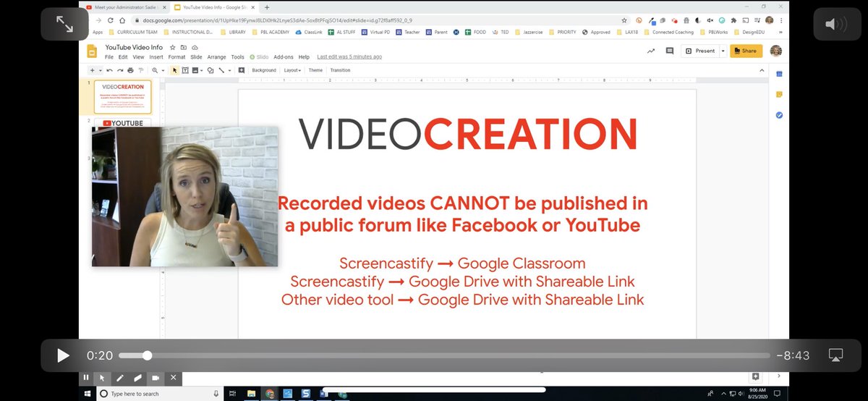Check the cloud document status icon
Image resolution: width=868 pixels, height=401 pixels.
click(195, 47)
